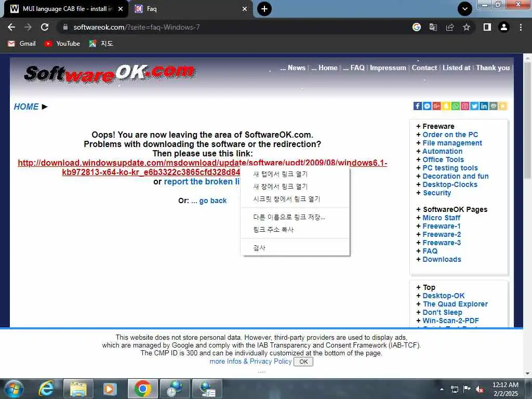This screenshot has width=532, height=399.
Task: Open Chrome three-dot menu
Action: [521, 27]
